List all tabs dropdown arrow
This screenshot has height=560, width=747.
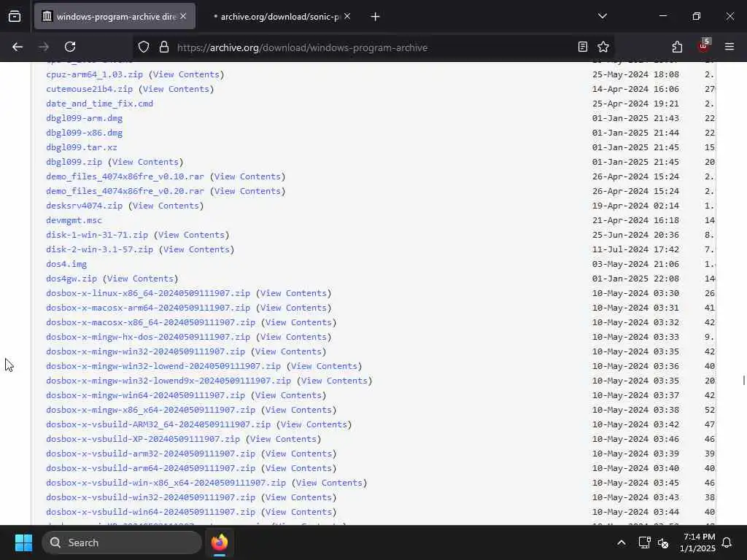coord(602,16)
